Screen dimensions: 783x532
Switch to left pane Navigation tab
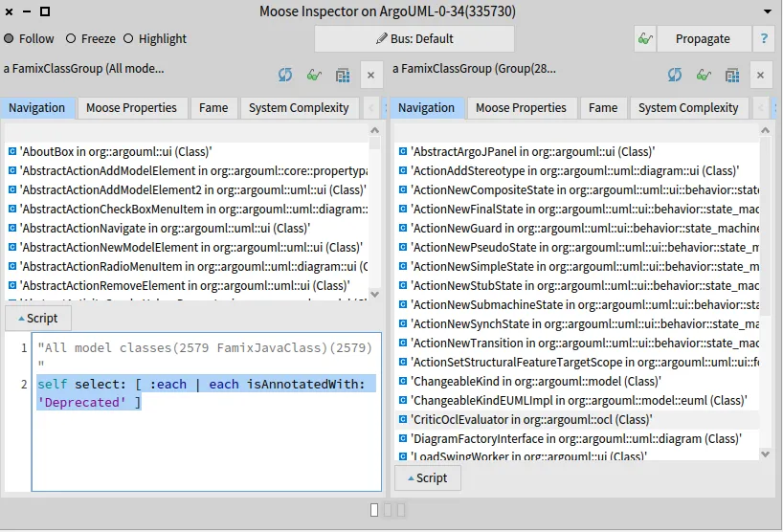click(37, 108)
